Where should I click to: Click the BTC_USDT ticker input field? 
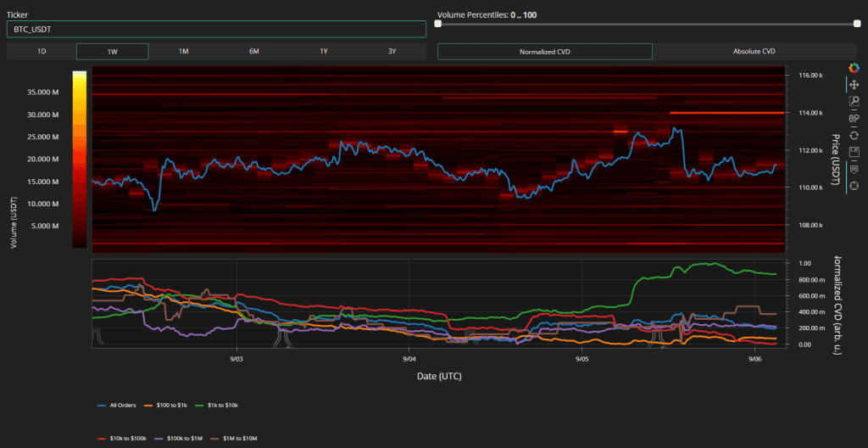coord(216,30)
